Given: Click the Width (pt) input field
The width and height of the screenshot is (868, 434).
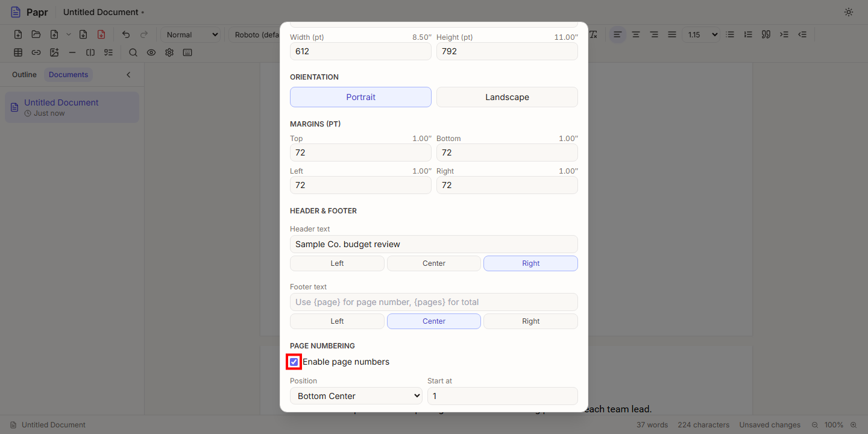Looking at the screenshot, I should pos(360,51).
